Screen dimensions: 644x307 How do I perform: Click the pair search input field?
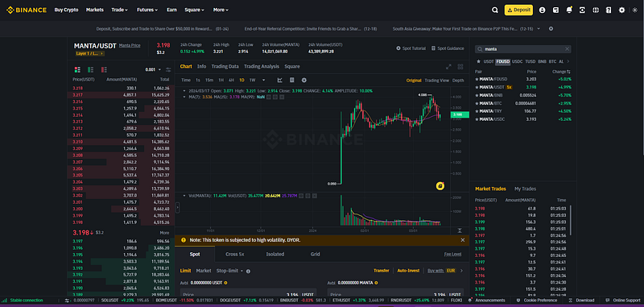522,49
